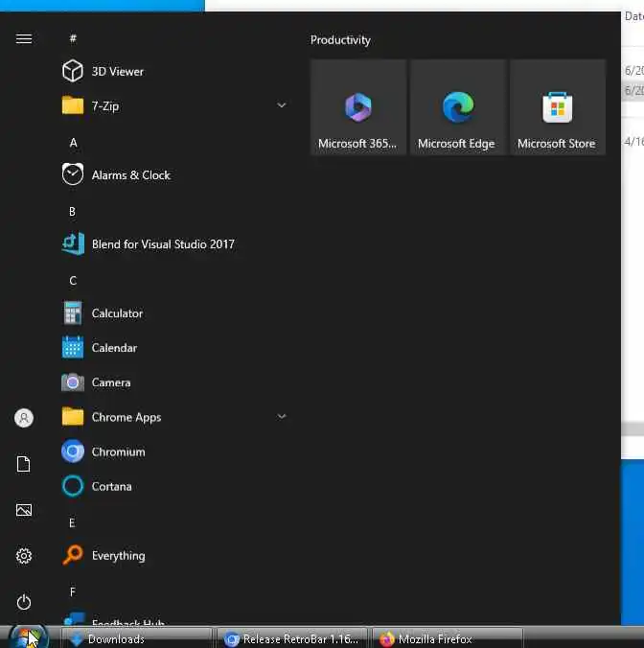Click the E letter group header
This screenshot has height=648, width=644.
tap(72, 523)
